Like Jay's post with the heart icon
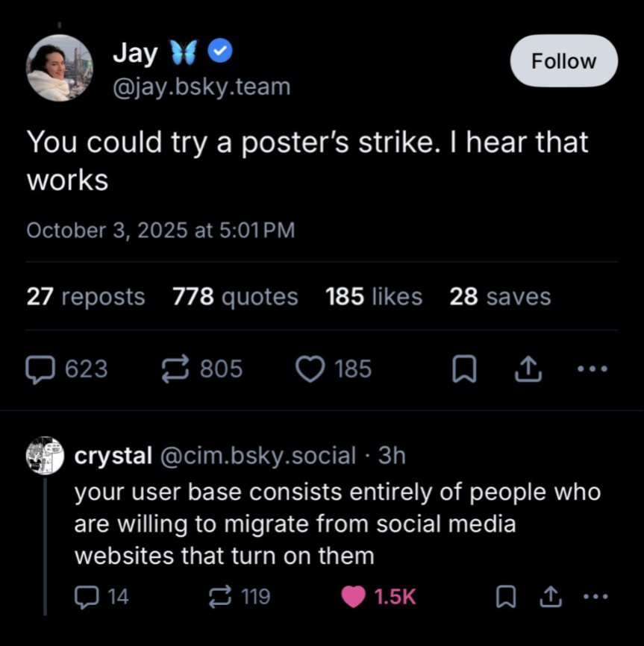 (x=309, y=369)
